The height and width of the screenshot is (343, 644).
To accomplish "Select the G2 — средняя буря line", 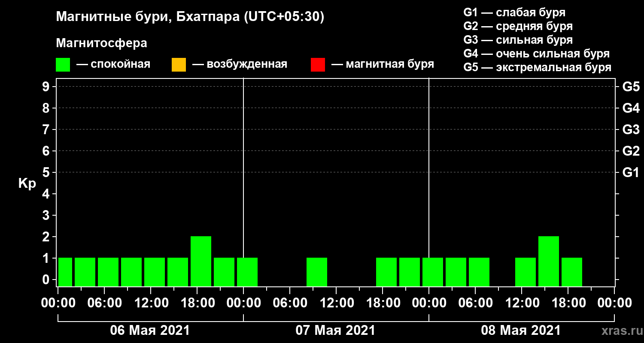I will pyautogui.click(x=518, y=26).
